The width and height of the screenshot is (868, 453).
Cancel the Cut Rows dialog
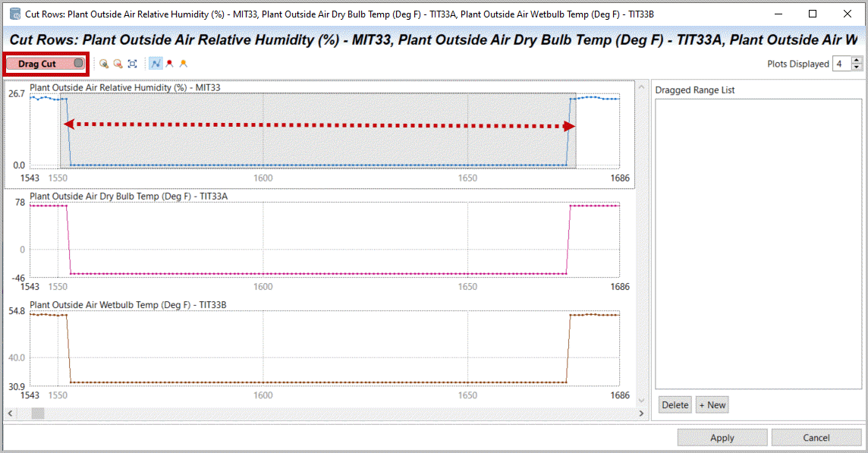pos(816,438)
